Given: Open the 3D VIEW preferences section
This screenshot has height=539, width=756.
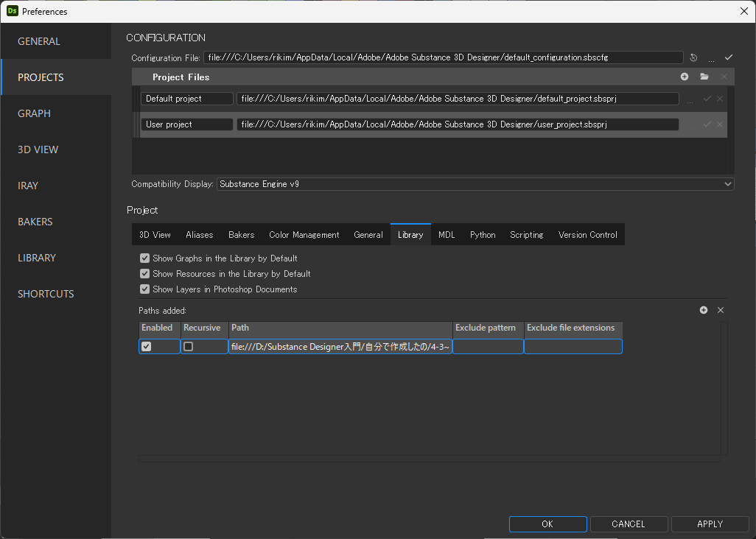Looking at the screenshot, I should 56,149.
